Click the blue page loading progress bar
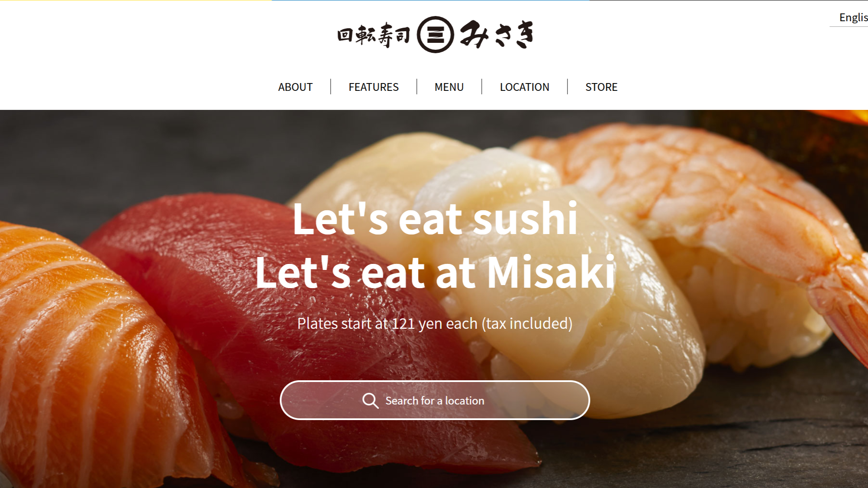The image size is (868, 488). [x=430, y=0]
